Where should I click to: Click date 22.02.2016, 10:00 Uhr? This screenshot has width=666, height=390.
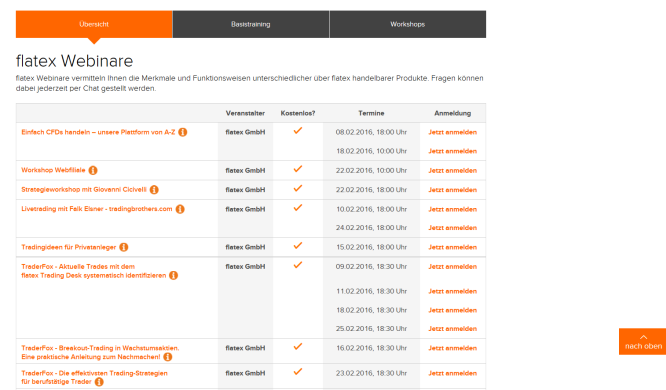point(371,170)
